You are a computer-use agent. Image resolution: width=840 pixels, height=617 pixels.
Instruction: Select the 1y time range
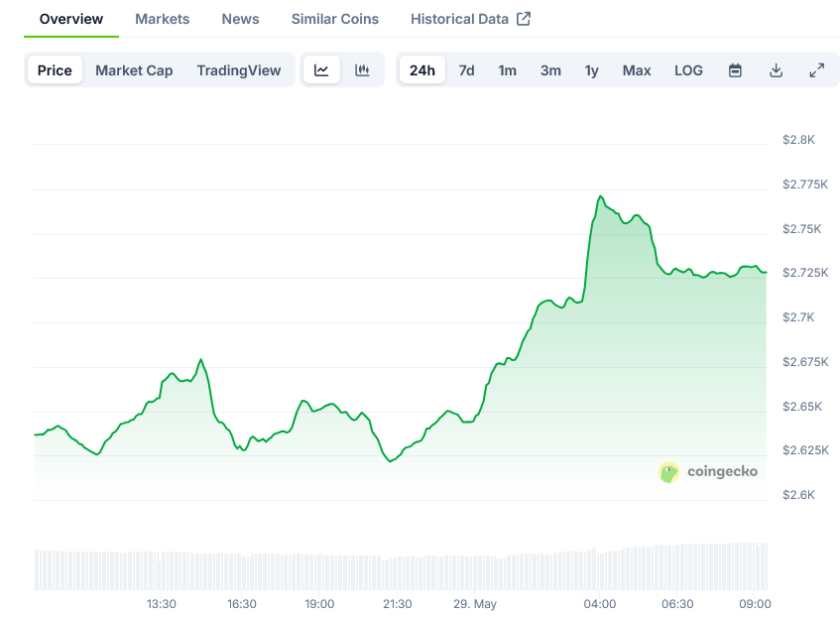tap(591, 70)
